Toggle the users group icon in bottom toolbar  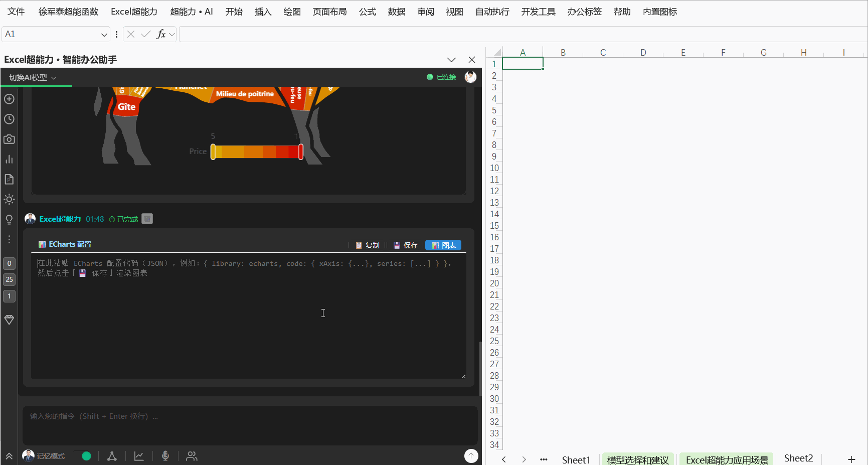[192, 456]
